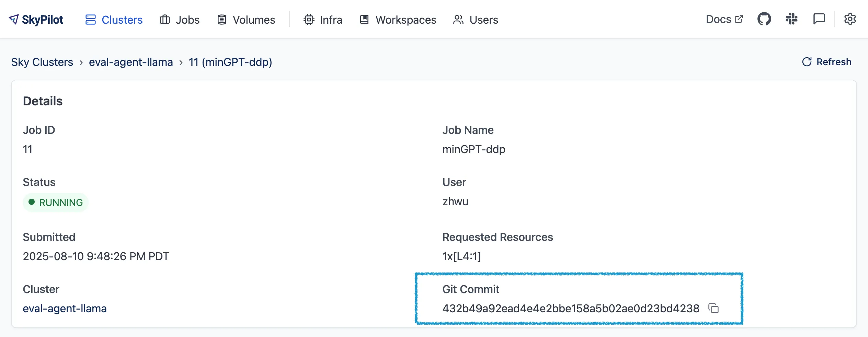The height and width of the screenshot is (337, 868).
Task: Click the Clusters tab label
Action: [x=122, y=20]
